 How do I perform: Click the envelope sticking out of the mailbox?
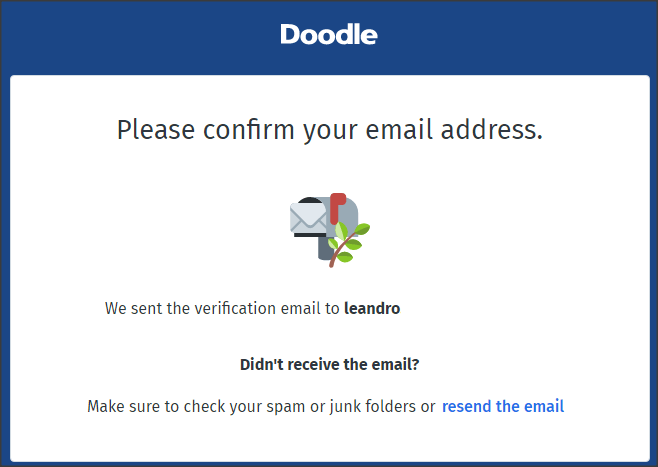click(308, 217)
